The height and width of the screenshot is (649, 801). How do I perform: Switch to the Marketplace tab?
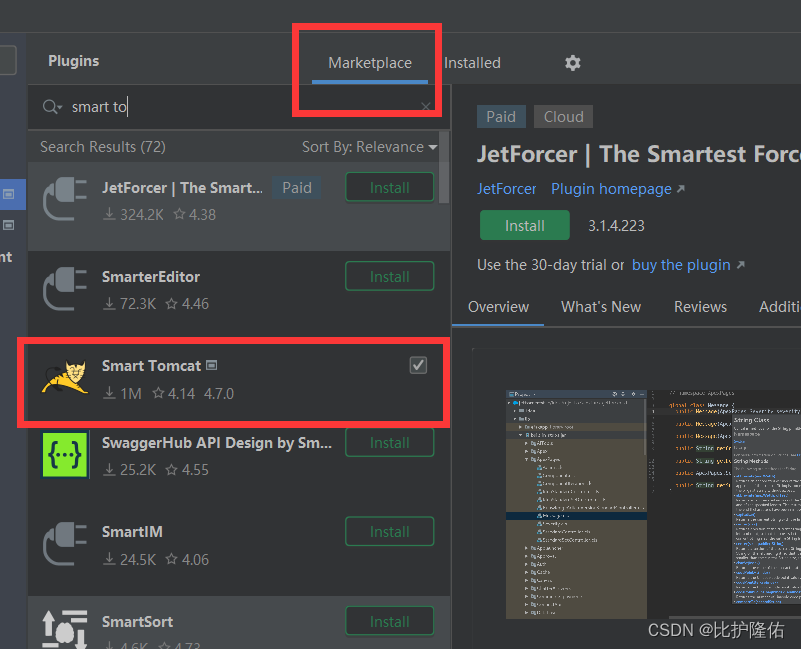(370, 63)
